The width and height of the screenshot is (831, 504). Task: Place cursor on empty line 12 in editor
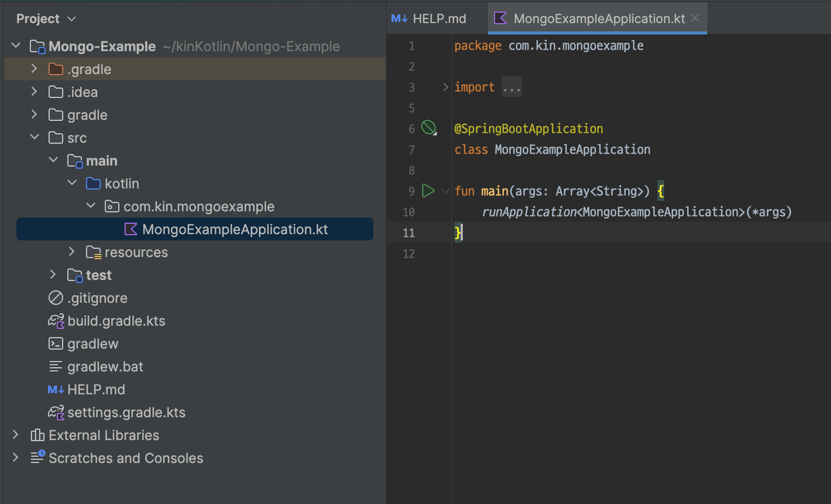(540, 253)
